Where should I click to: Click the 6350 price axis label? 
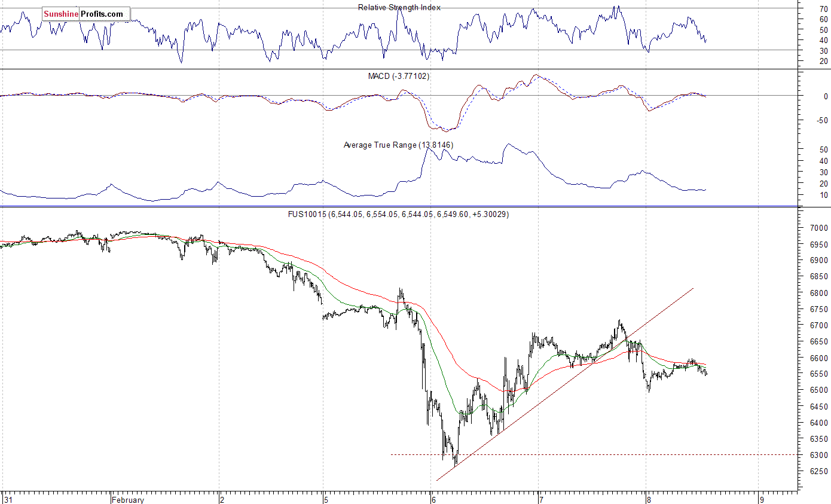[x=819, y=439]
